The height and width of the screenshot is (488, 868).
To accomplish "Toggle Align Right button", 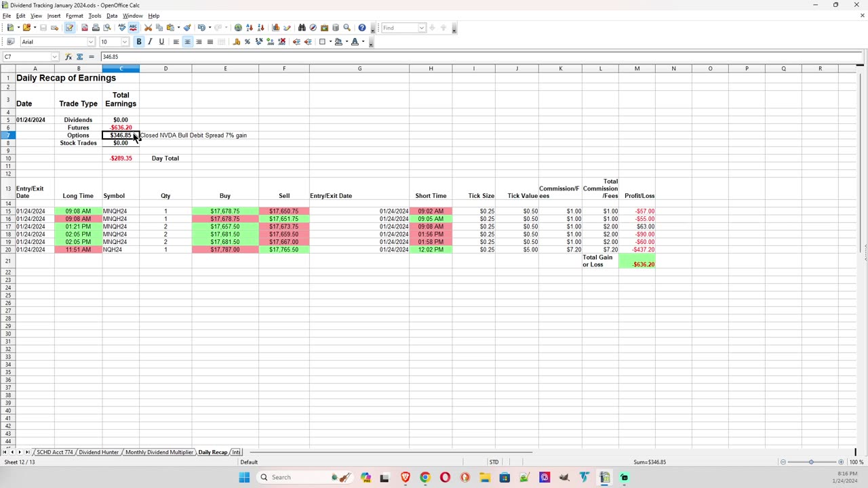I will click(x=199, y=42).
